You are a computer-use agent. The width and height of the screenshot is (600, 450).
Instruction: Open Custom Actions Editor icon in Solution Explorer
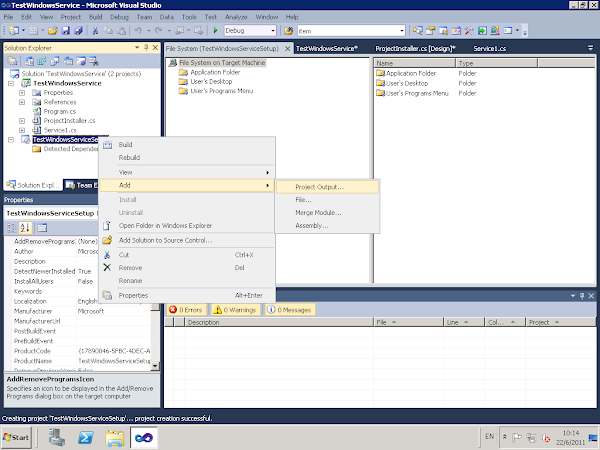[x=81, y=61]
